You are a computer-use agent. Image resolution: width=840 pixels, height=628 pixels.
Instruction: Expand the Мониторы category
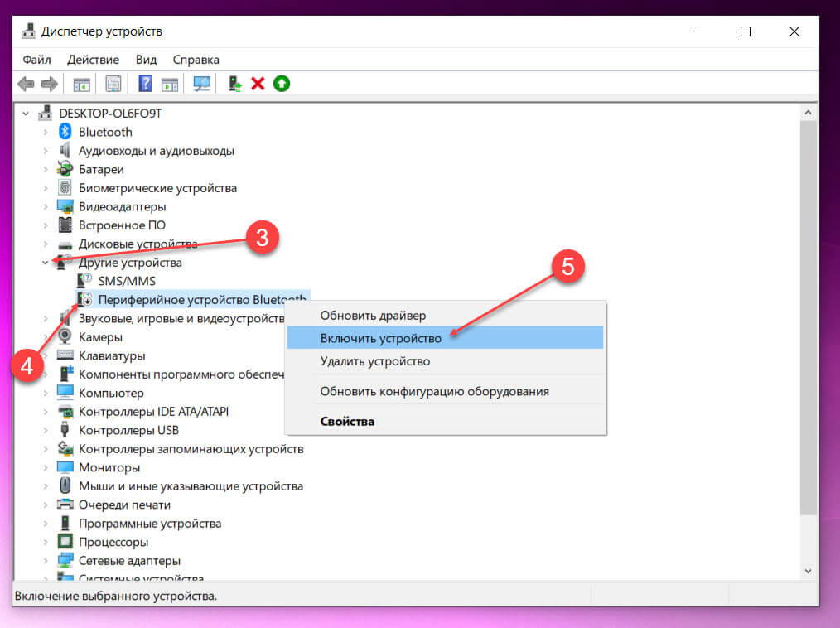[46, 467]
